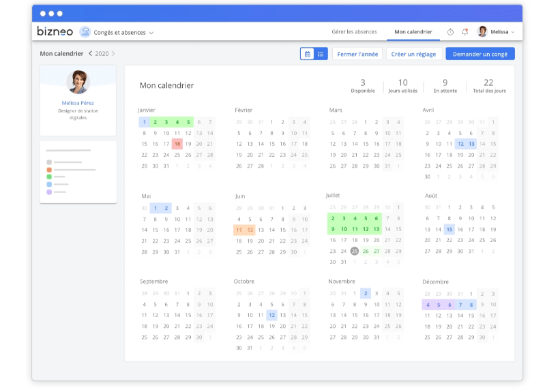Click Melissa's avatar in the header
Screen dimensions: 545x392
tap(482, 31)
